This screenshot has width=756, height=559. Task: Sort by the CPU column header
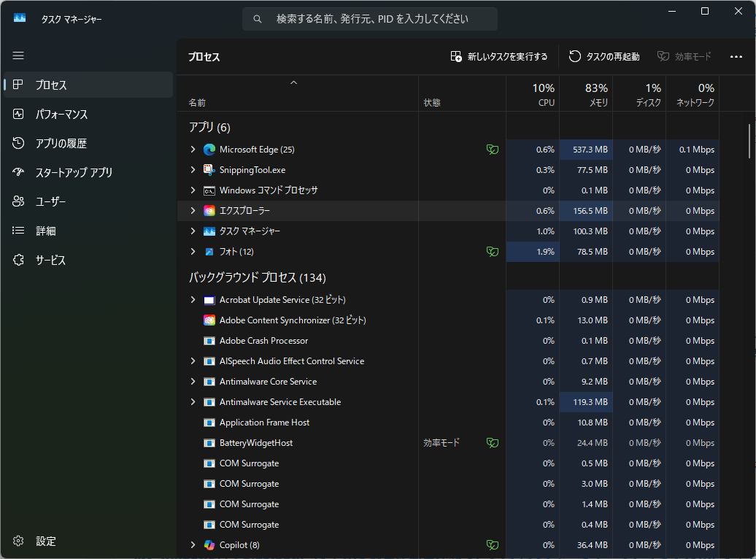point(533,93)
